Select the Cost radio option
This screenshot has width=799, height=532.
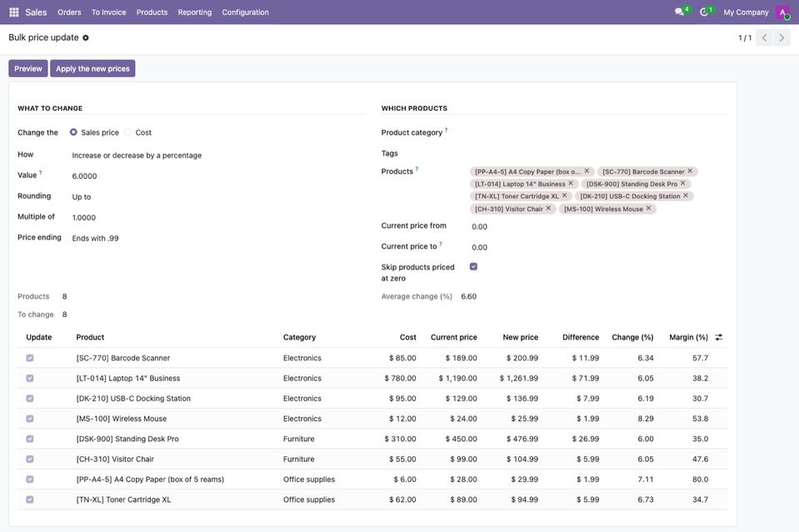(128, 132)
